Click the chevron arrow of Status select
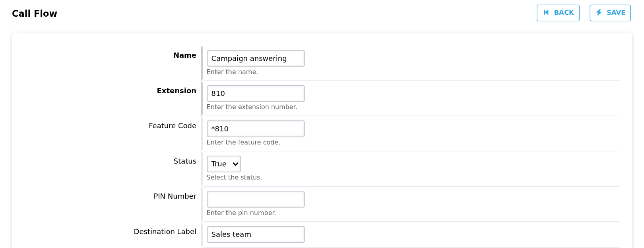 point(235,164)
